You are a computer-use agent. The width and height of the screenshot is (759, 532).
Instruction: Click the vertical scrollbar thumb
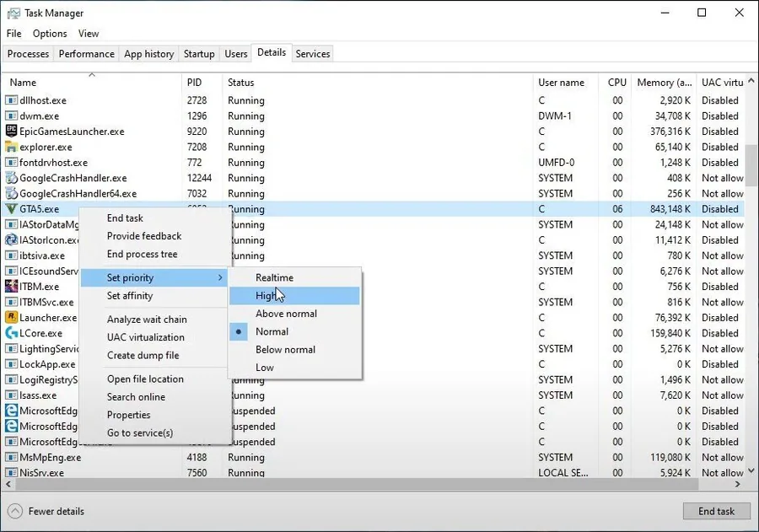[x=751, y=165]
